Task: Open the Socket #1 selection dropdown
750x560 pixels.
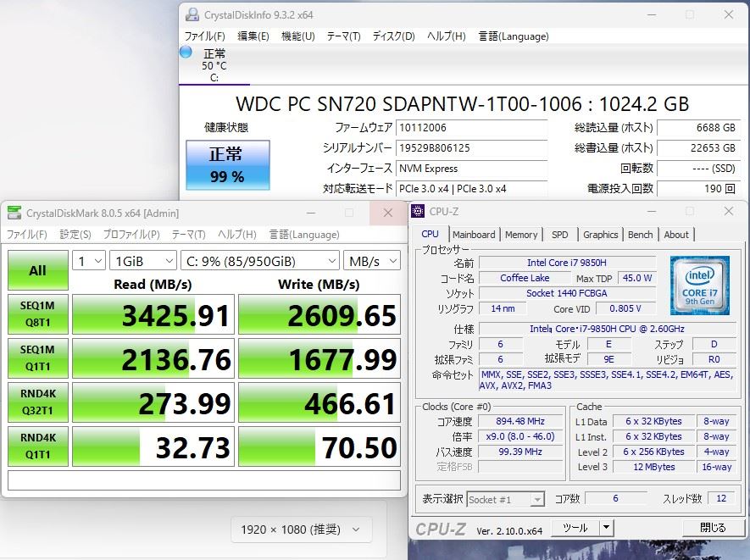Action: coord(506,499)
